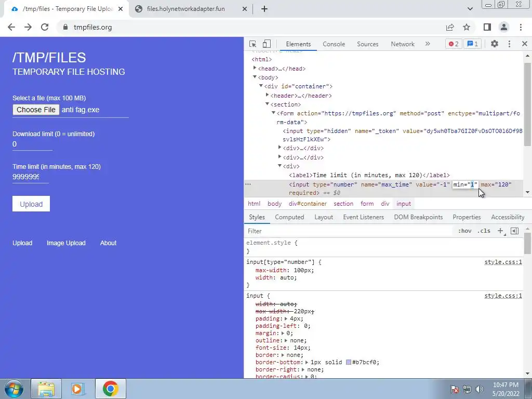Click the Choose File button
The height and width of the screenshot is (399, 532).
pyautogui.click(x=36, y=110)
